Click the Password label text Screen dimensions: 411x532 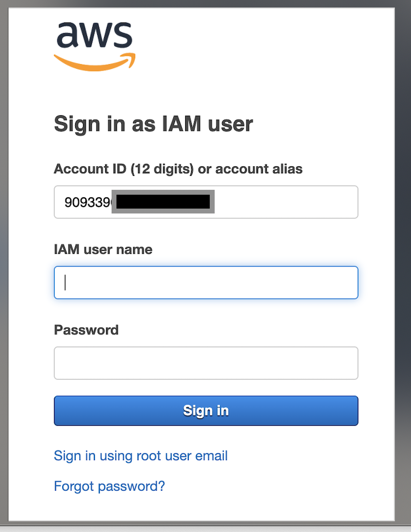86,330
